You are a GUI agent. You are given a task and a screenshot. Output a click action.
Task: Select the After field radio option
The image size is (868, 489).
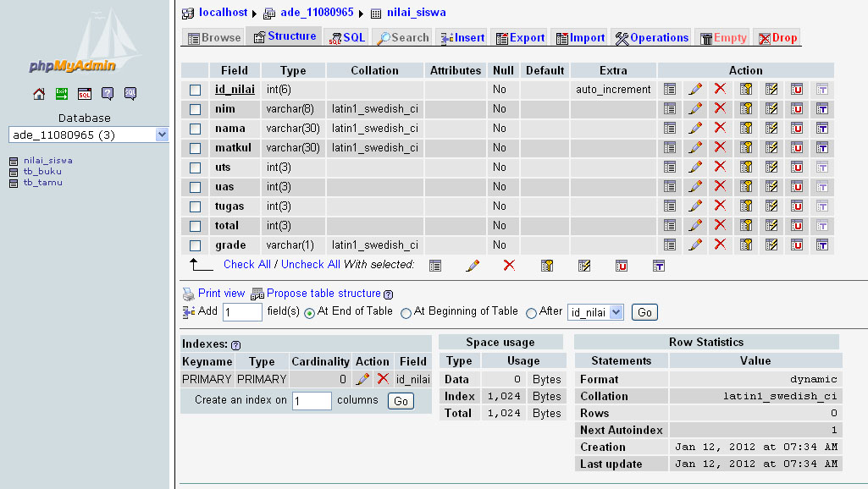click(532, 313)
